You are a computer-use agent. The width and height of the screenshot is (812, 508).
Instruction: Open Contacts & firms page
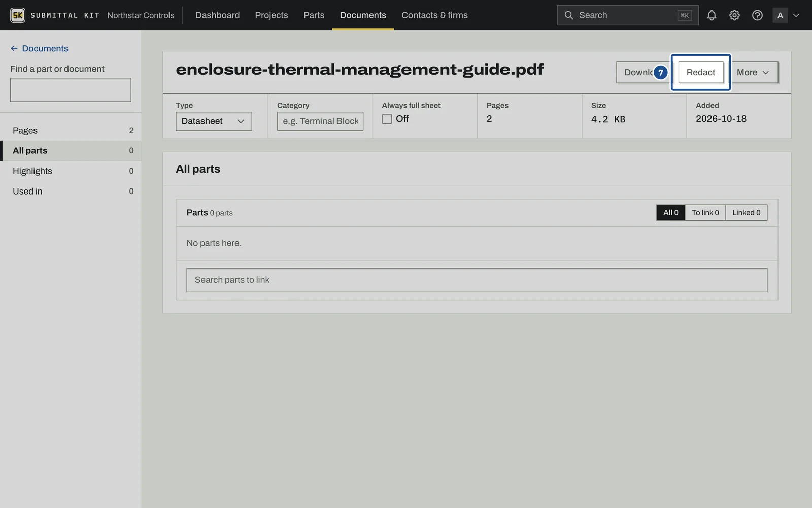434,15
